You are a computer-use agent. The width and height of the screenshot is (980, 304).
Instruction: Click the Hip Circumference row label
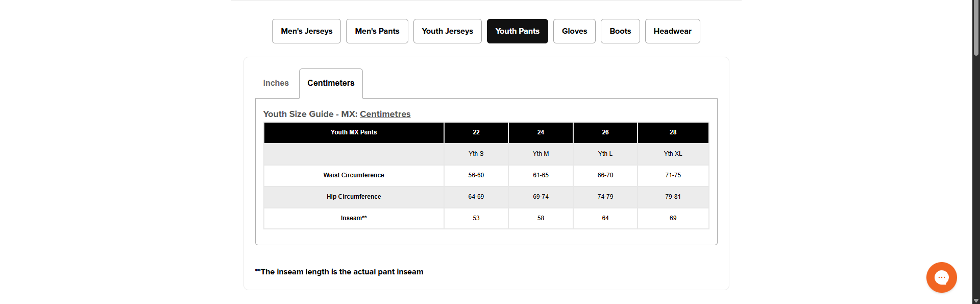coord(354,197)
